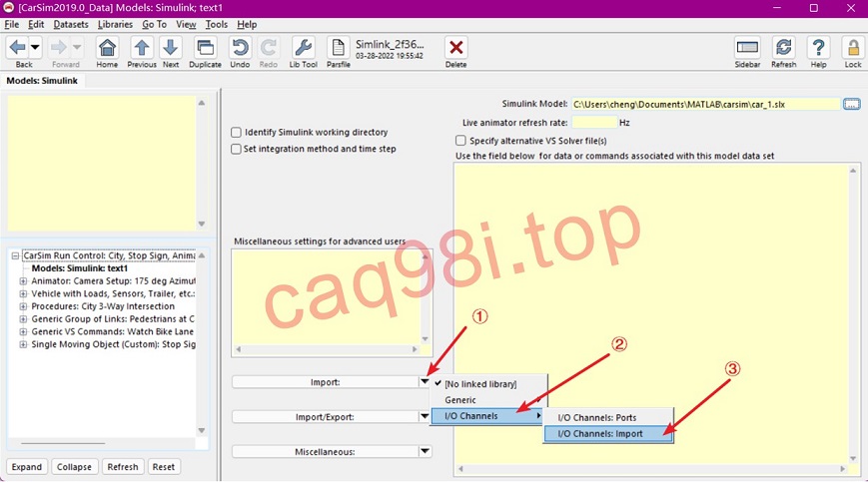868x482 pixels.
Task: Enable Specify alternative VS Solver file(s)
Action: [x=460, y=141]
